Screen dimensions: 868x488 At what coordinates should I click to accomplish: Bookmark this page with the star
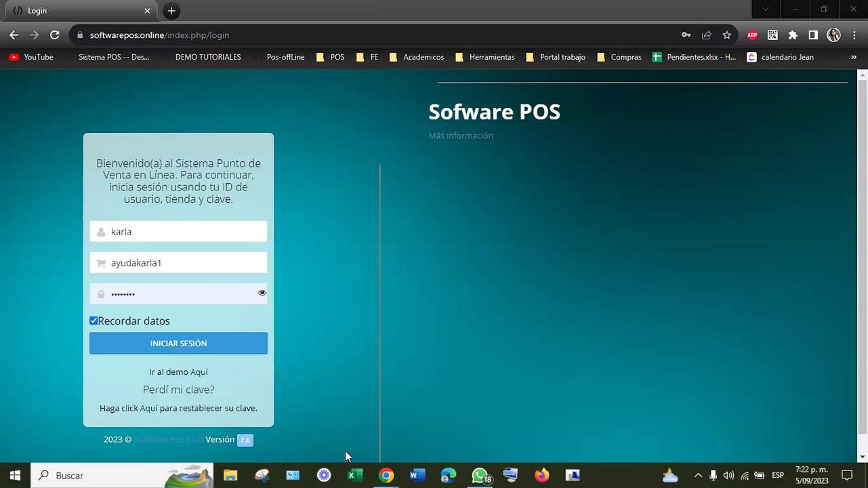tap(727, 35)
